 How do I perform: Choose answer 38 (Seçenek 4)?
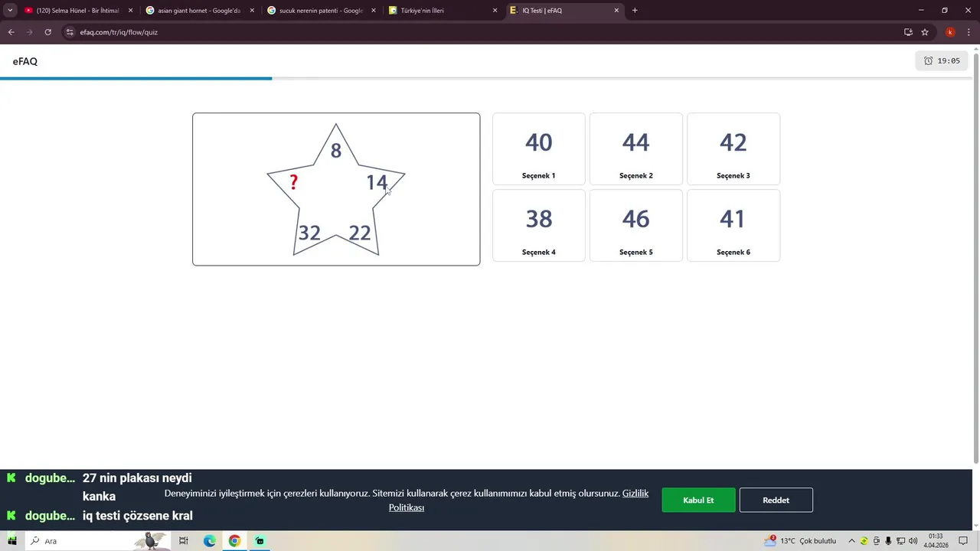[x=539, y=226]
